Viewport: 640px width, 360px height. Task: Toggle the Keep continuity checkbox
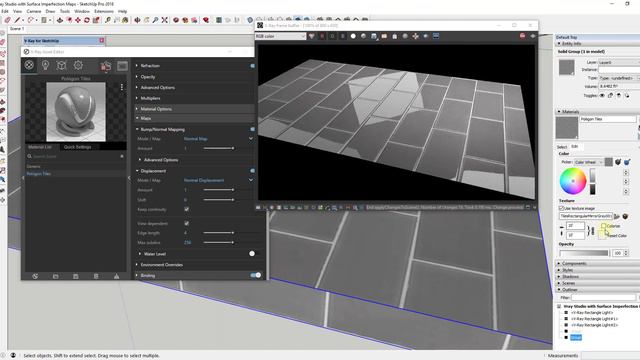tap(187, 209)
